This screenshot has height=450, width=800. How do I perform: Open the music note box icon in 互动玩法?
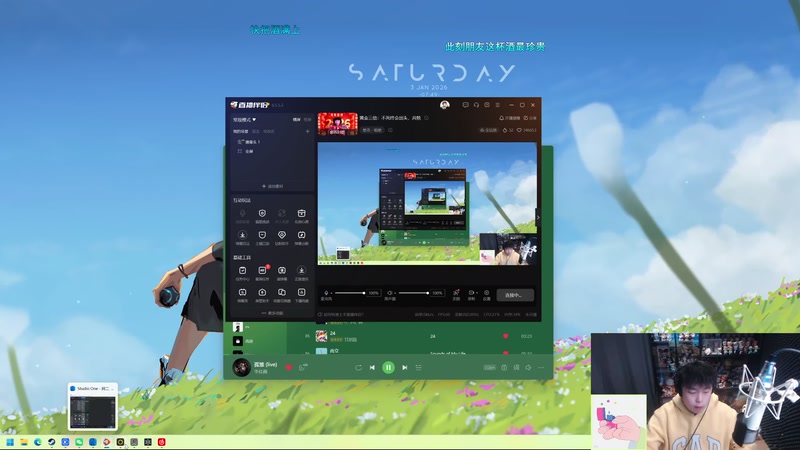tap(302, 237)
